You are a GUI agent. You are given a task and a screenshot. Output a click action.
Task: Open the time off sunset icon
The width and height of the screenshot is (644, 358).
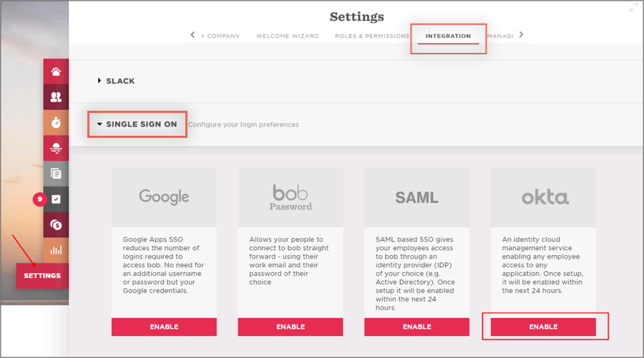click(56, 148)
